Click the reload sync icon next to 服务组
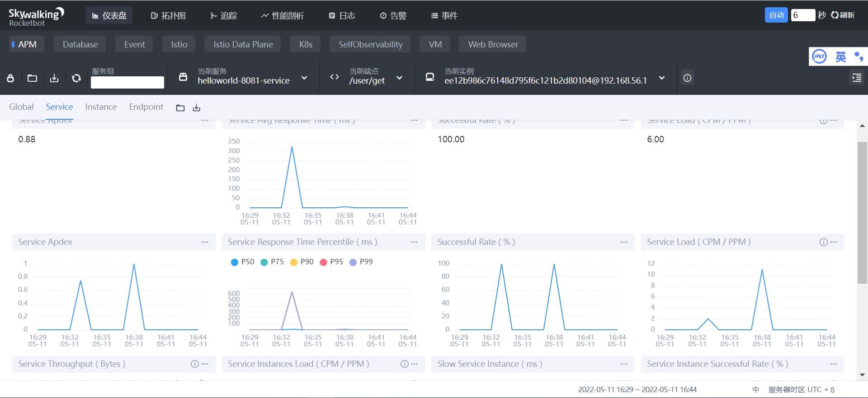Screen dimensions: 868x398 76,78
